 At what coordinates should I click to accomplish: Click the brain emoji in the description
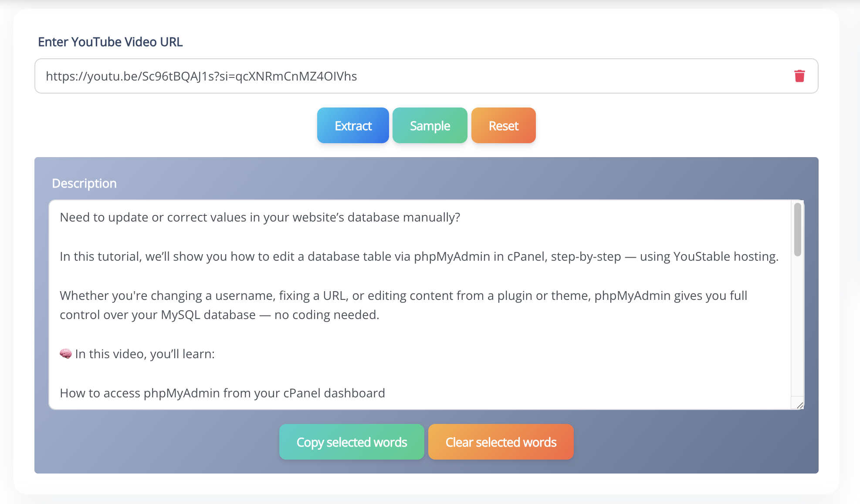point(66,353)
